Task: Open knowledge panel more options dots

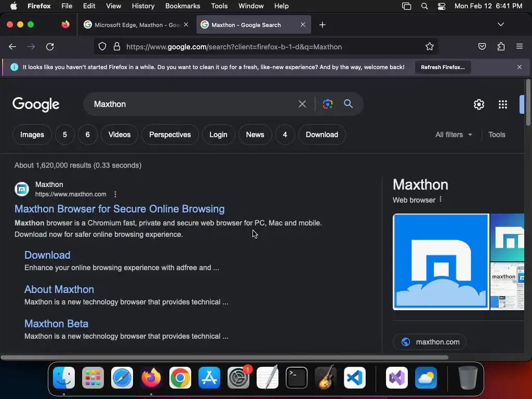Action: click(x=441, y=199)
